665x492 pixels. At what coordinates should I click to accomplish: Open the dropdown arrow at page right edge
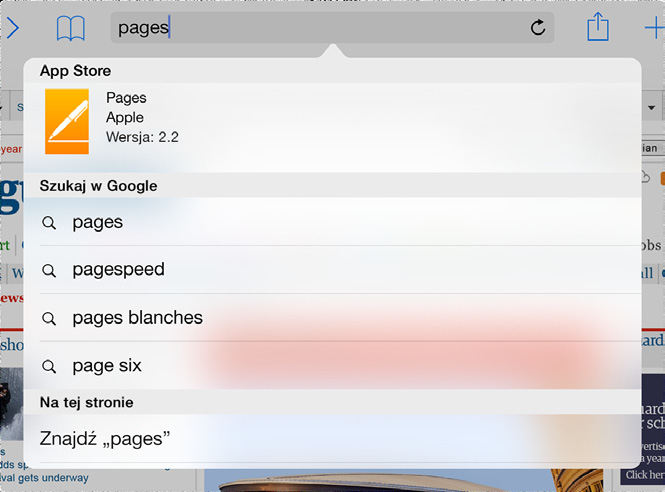click(x=652, y=108)
